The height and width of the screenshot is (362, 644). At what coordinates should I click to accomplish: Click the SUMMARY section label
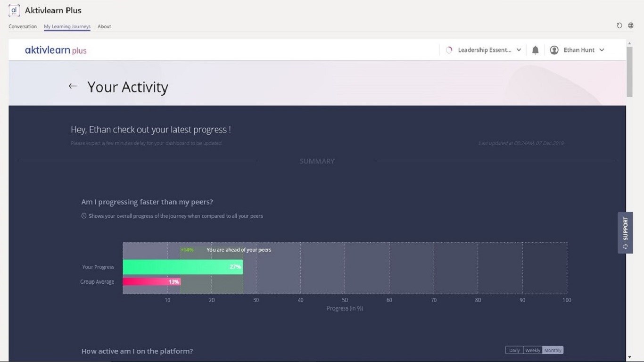[x=317, y=161]
